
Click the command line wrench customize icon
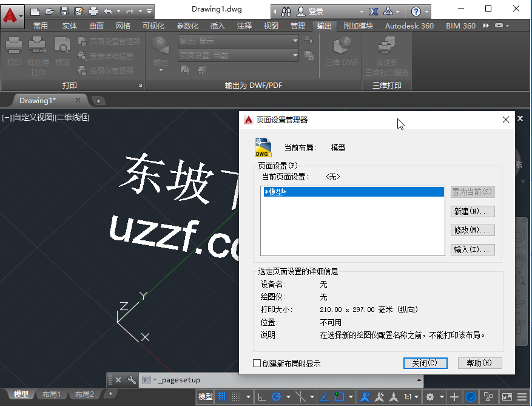(x=132, y=380)
